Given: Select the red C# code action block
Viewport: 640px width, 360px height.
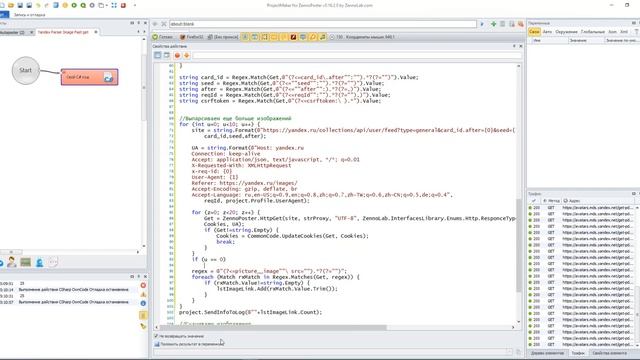Looking at the screenshot, I should point(89,77).
